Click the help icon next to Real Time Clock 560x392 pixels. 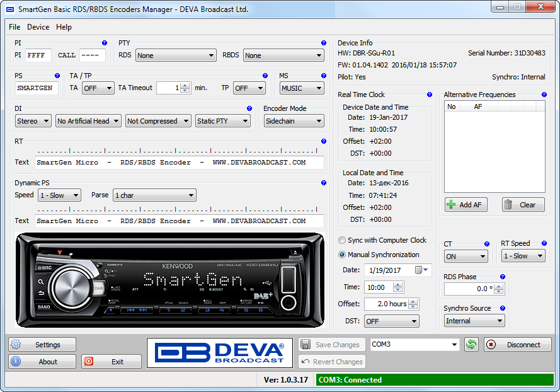pos(429,95)
